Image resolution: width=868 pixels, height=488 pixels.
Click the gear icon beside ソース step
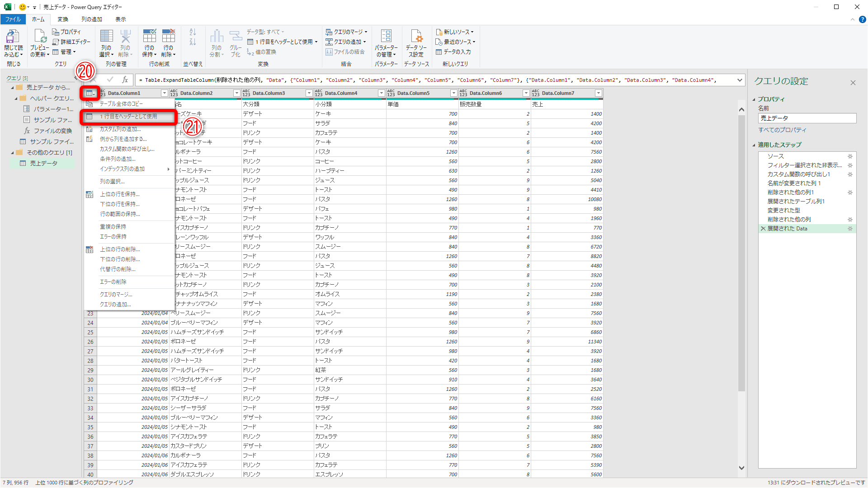[x=850, y=156]
